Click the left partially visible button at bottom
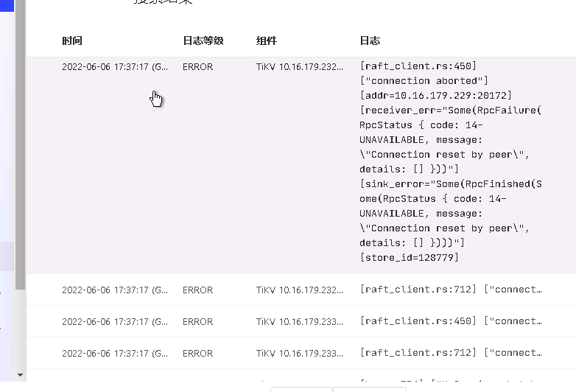 pyautogui.click(x=301, y=390)
